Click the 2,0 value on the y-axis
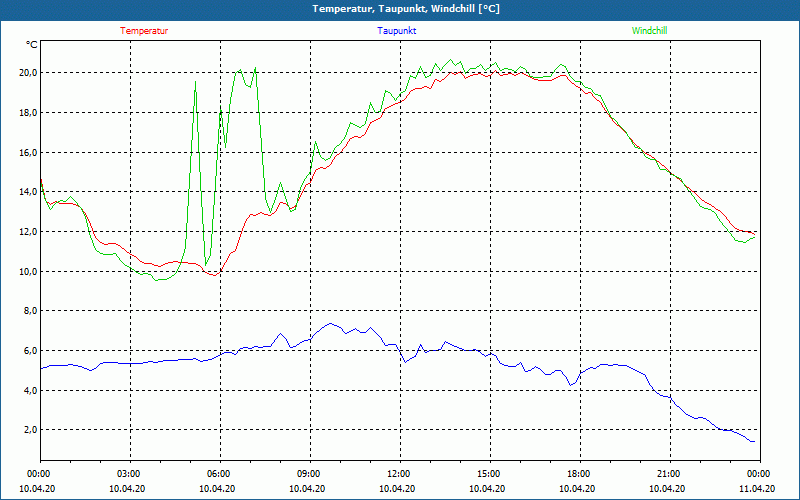800x500 pixels. coord(31,429)
